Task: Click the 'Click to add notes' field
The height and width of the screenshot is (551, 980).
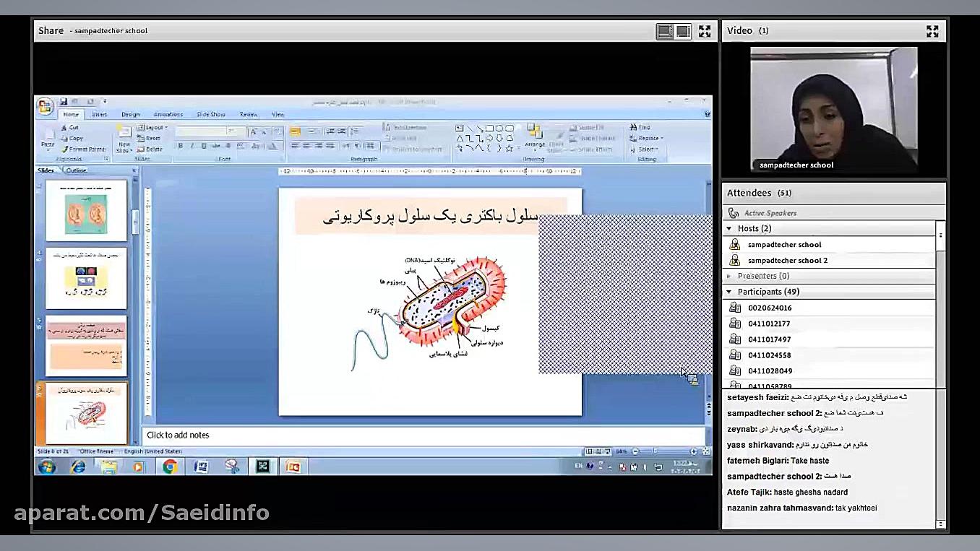Action: point(424,435)
